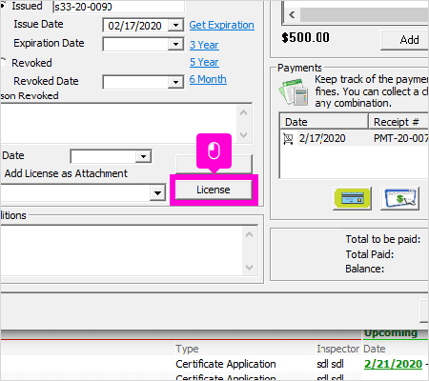
Task: Click the calculator payments icon
Action: pos(293,92)
